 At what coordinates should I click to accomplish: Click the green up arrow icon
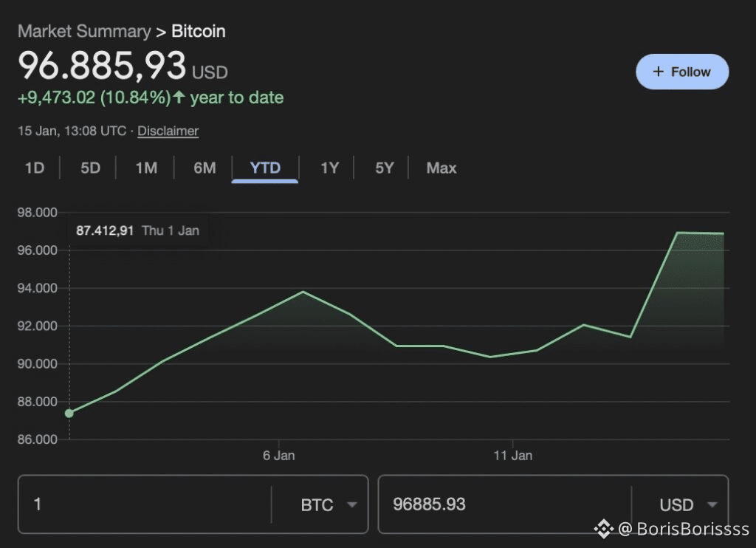click(x=179, y=97)
